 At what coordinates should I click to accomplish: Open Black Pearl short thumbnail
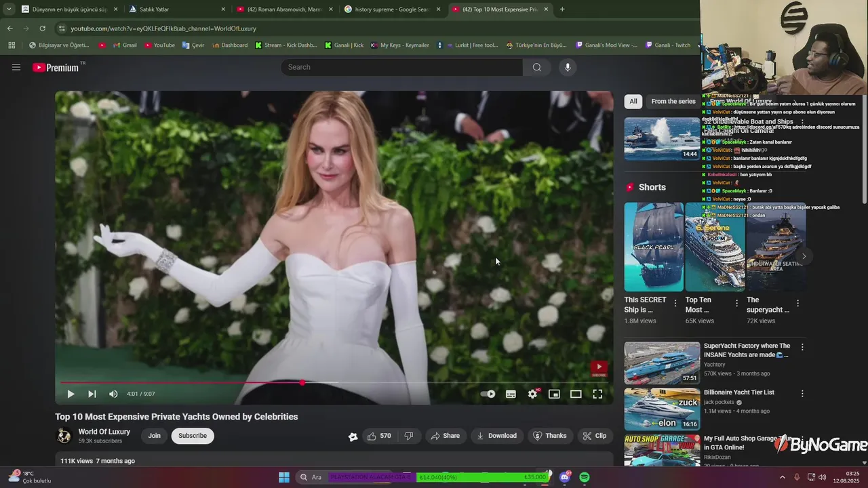tap(654, 247)
